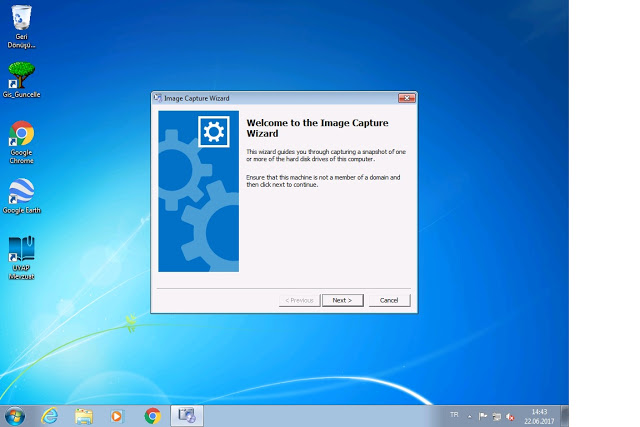This screenshot has height=427, width=640.
Task: Open the Windows Start menu
Action: coord(15,415)
